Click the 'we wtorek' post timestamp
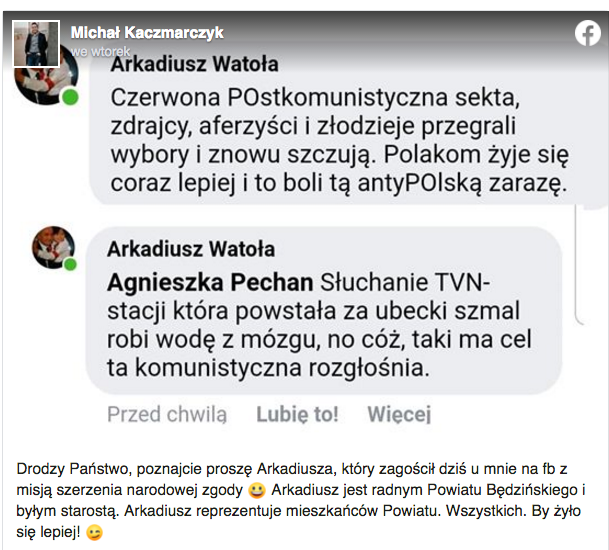The image size is (609, 550). (x=100, y=51)
